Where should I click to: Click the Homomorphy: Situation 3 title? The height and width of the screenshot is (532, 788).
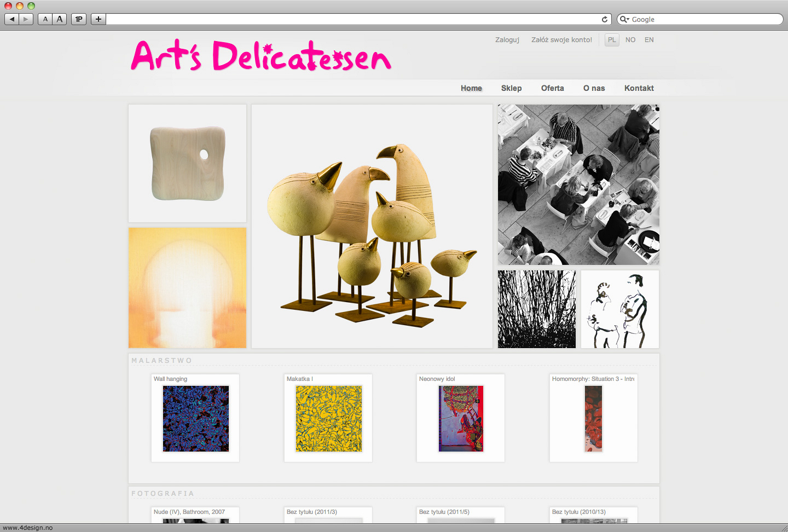[x=593, y=379]
